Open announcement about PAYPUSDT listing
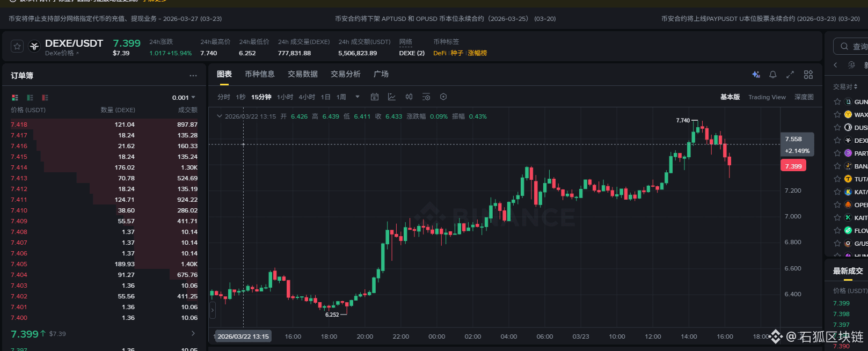Screen dimensions: 868x351 [760, 19]
